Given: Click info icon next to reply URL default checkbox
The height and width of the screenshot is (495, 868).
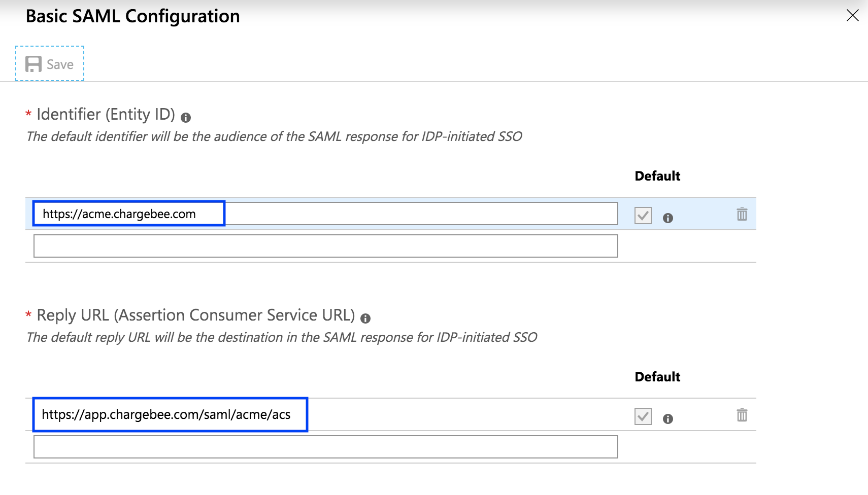Looking at the screenshot, I should (667, 419).
